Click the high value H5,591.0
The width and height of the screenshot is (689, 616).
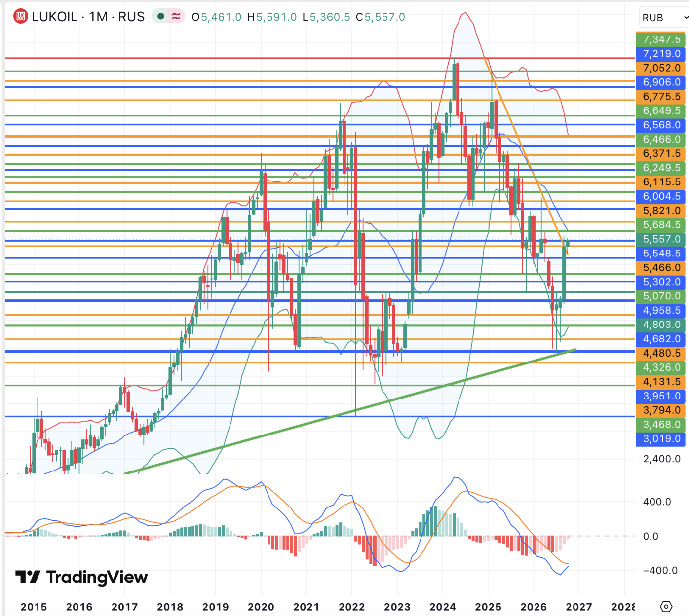[272, 17]
